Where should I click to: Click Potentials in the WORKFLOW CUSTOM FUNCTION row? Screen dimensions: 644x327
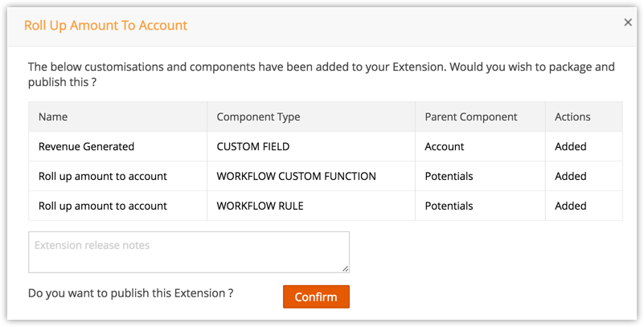point(449,176)
